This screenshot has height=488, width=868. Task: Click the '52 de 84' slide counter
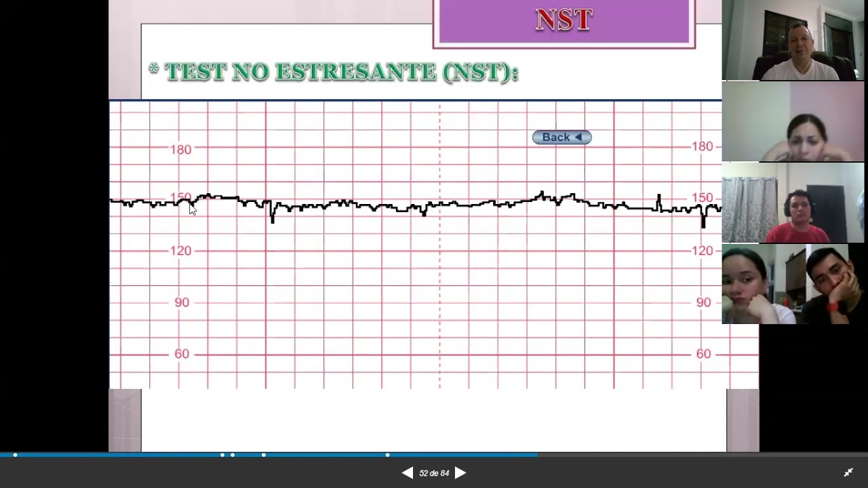(x=434, y=473)
